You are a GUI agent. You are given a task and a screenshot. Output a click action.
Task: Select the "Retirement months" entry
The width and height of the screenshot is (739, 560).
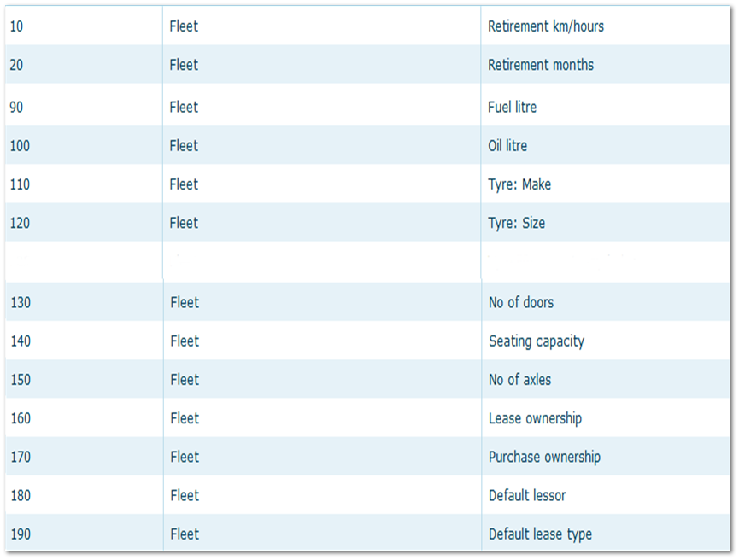pyautogui.click(x=540, y=65)
